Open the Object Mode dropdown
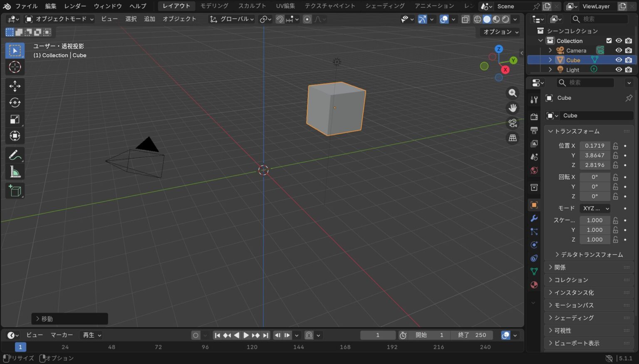Viewport: 639px width, 364px height. pos(59,19)
